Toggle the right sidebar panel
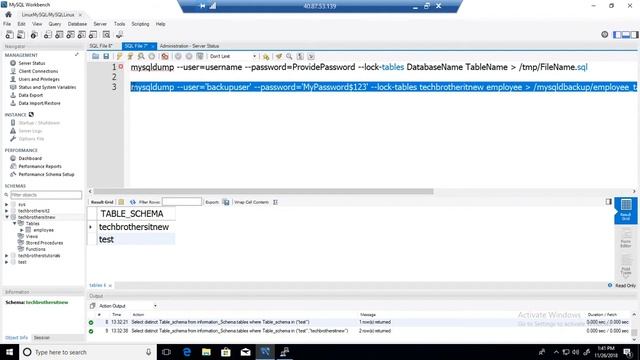This screenshot has height=360, width=640. click(634, 35)
